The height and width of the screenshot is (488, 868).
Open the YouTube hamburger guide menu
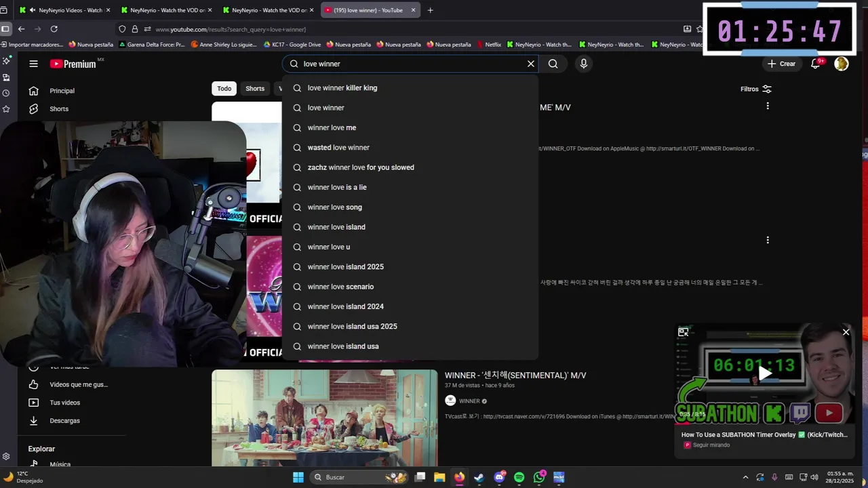[33, 64]
